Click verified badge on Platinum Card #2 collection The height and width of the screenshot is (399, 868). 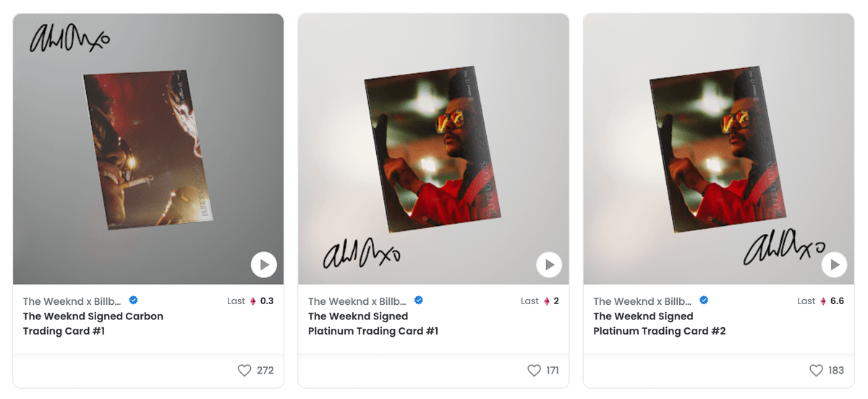point(703,301)
